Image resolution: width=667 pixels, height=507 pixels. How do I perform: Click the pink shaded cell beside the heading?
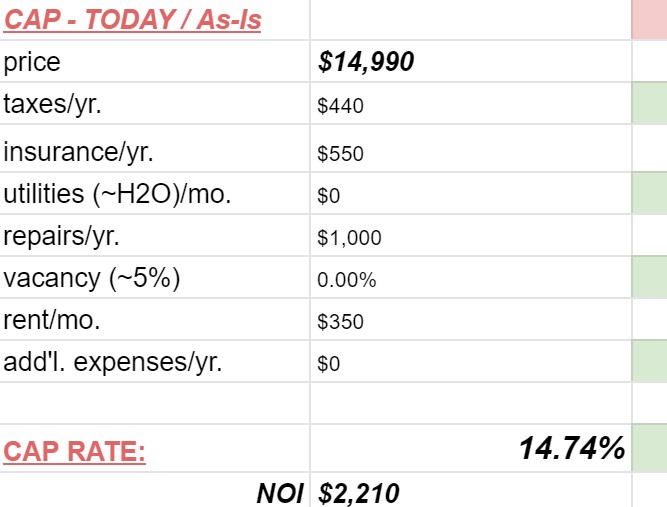click(x=650, y=20)
